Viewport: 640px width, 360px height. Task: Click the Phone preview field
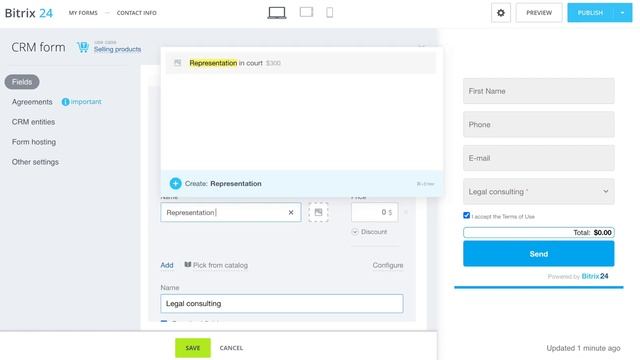point(538,124)
